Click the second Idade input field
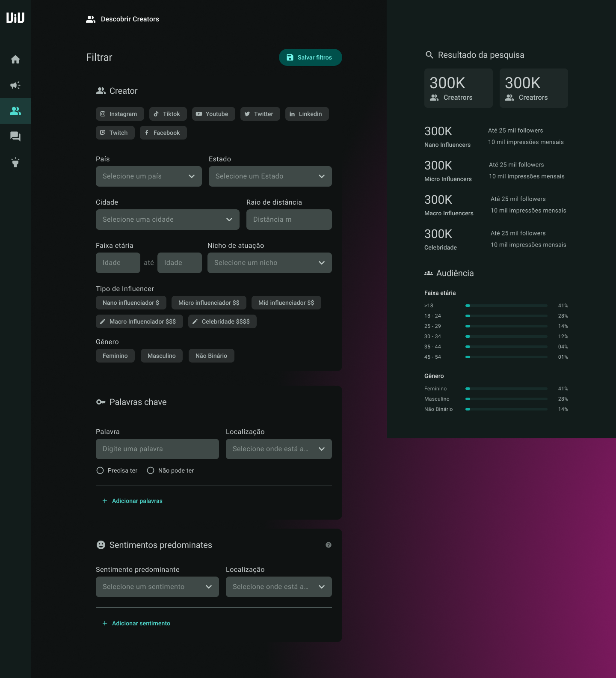 pyautogui.click(x=180, y=263)
